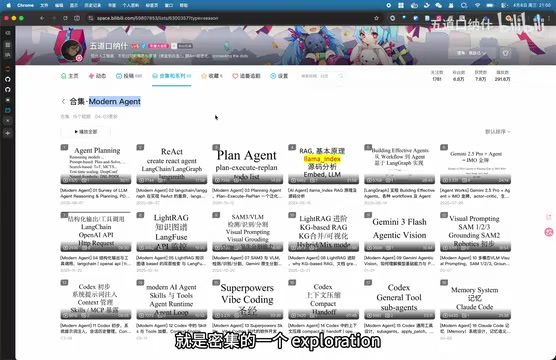
Task: Open title link '[Modern Agent] 16 Claude Code'
Action: [x=475, y=328]
